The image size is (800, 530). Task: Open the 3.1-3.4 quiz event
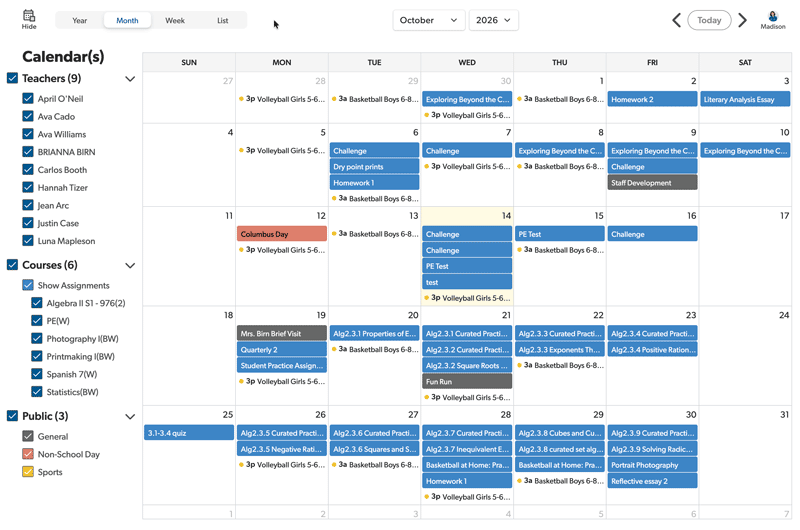(x=189, y=433)
